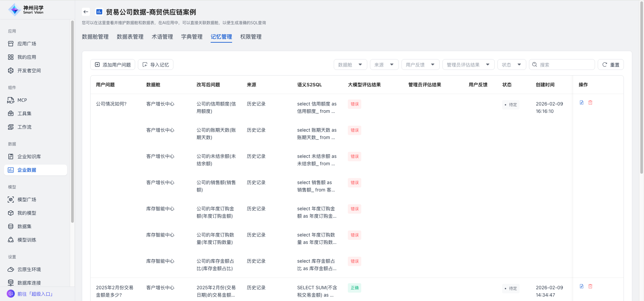Open 数据库连接 settings
Image resolution: width=644 pixels, height=301 pixels.
[29, 283]
